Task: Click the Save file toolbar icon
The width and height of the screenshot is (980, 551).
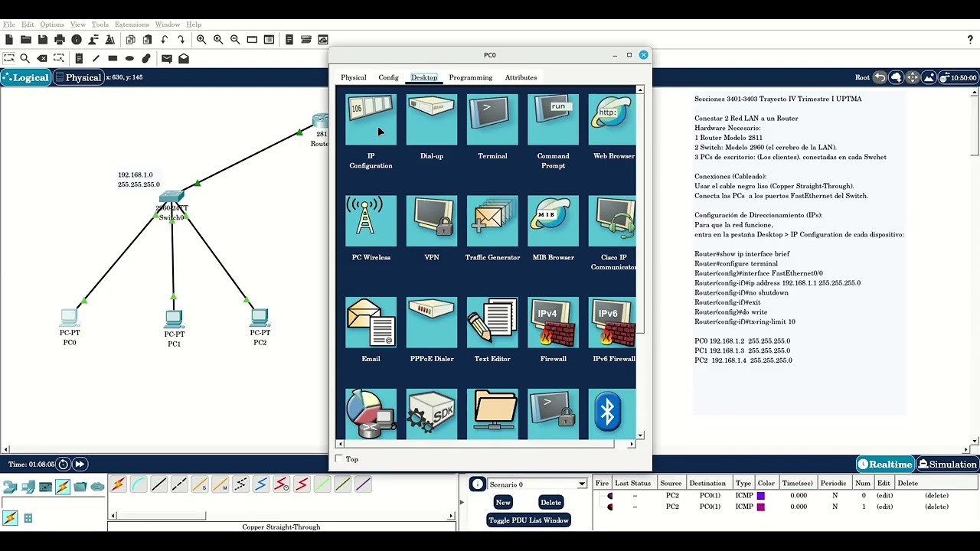Action: pyautogui.click(x=43, y=40)
